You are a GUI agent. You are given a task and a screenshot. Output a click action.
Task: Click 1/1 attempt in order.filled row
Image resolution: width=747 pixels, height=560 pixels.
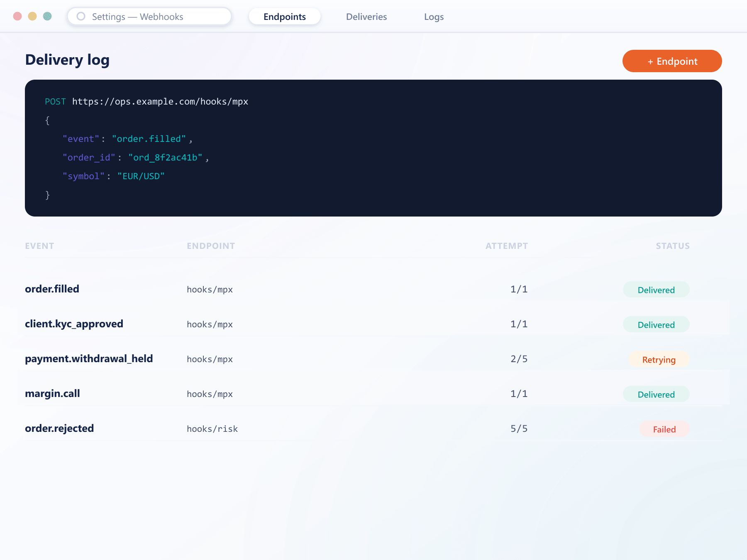(519, 289)
